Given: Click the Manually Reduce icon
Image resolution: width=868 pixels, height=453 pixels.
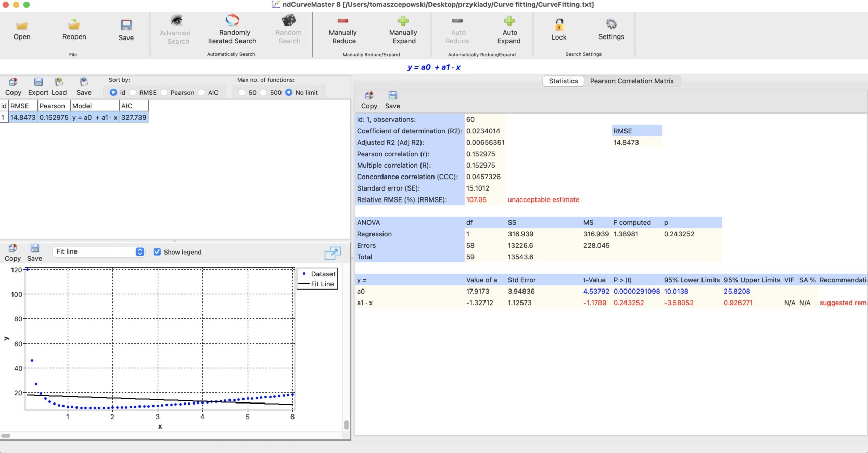Looking at the screenshot, I should pyautogui.click(x=343, y=21).
